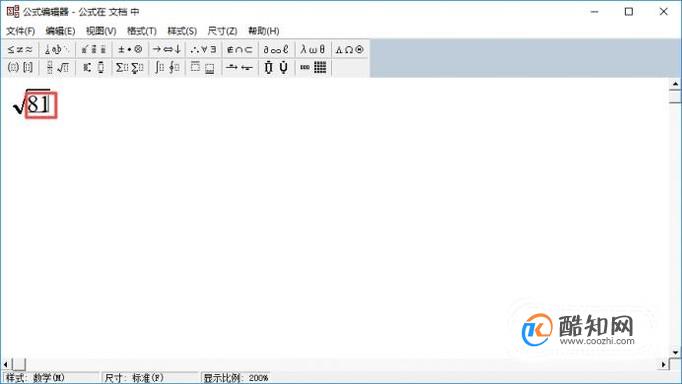Open the 样式(S) menu
Viewport: 682px width, 384px height.
(x=182, y=31)
